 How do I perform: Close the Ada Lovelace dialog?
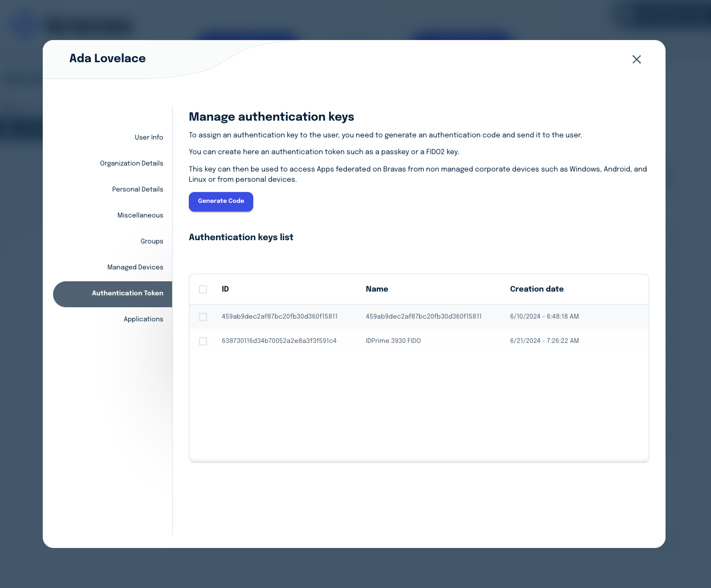[x=636, y=60]
